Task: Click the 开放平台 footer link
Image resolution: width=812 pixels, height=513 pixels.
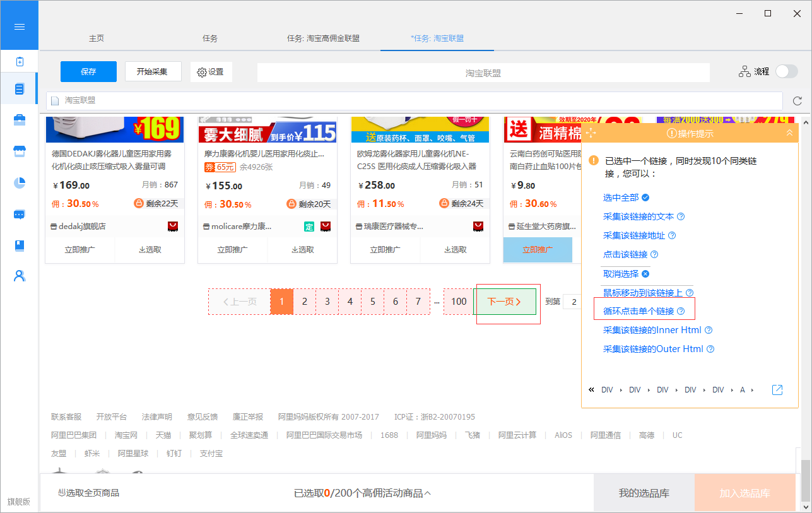Action: click(x=112, y=417)
